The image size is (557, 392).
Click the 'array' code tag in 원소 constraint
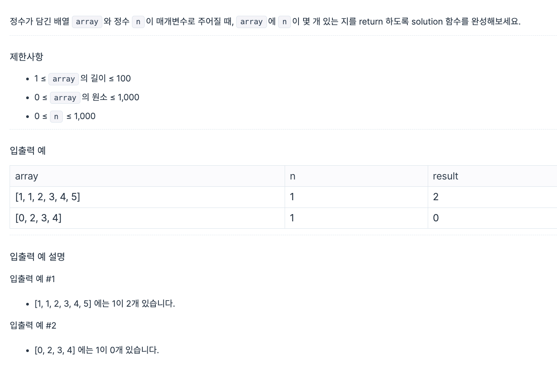65,98
